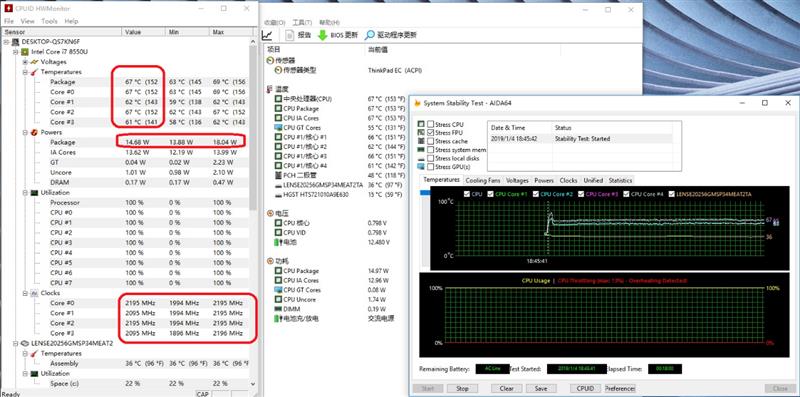Open the View menu in HWMonitor

pos(28,21)
